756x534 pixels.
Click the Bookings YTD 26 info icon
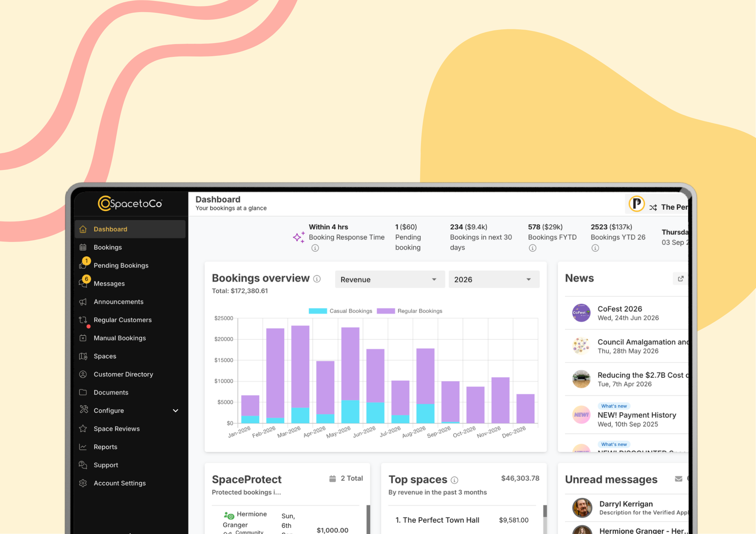click(x=595, y=248)
